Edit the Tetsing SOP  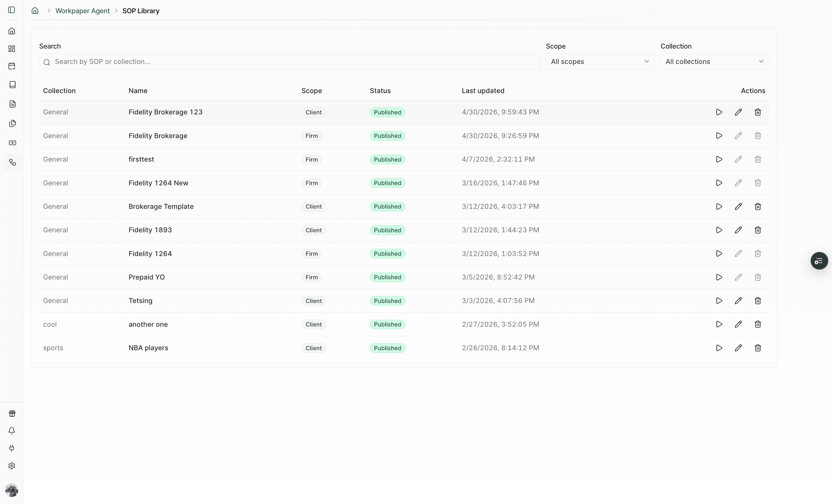pos(739,301)
